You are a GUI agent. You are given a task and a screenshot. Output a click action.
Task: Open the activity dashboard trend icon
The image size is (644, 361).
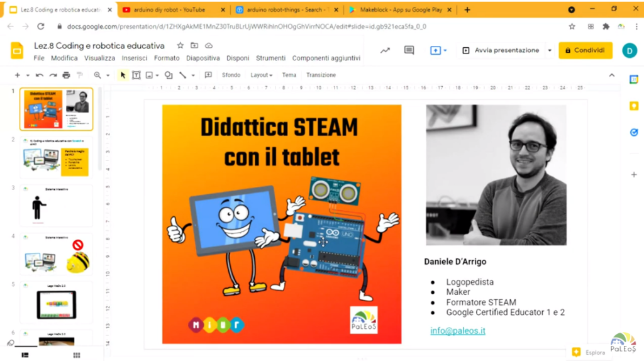[x=385, y=50]
